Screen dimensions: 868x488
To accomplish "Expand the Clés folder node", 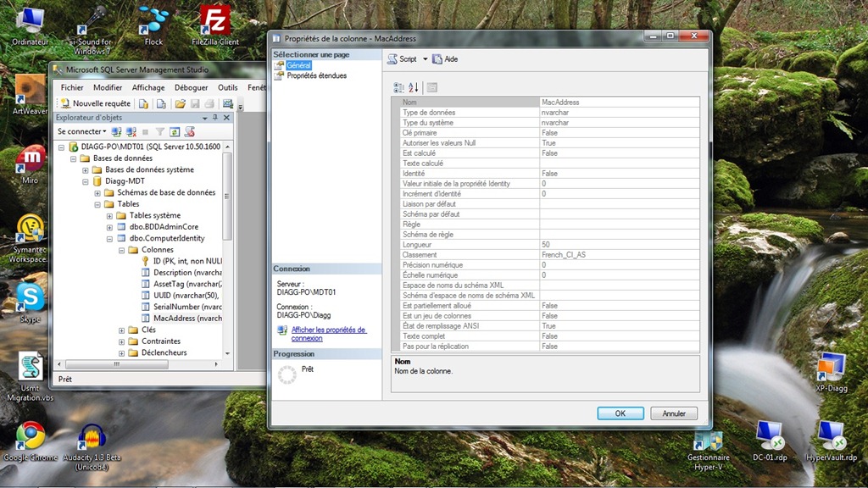I will tap(122, 330).
